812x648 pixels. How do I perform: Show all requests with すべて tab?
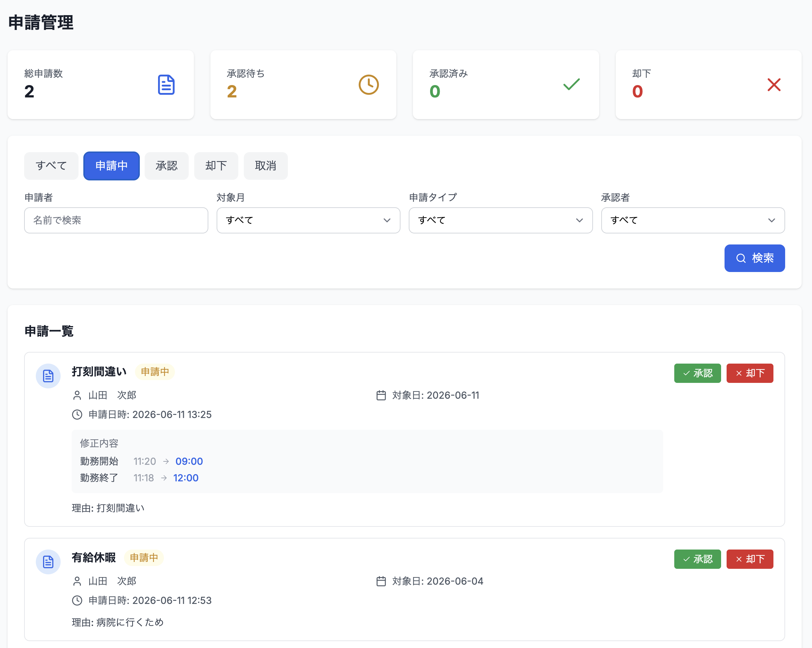[51, 166]
